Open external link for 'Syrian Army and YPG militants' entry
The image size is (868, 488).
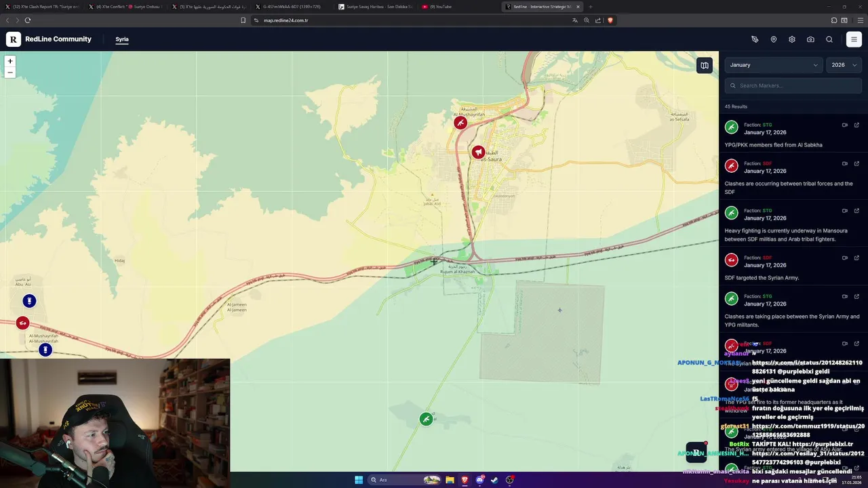point(856,296)
